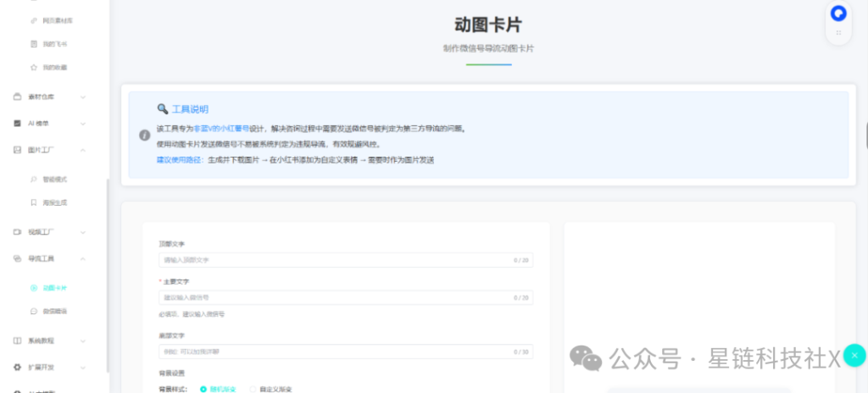Screen dimensions: 868x393
Task: Click the grey info icon in 工具说明 box
Action: [144, 135]
